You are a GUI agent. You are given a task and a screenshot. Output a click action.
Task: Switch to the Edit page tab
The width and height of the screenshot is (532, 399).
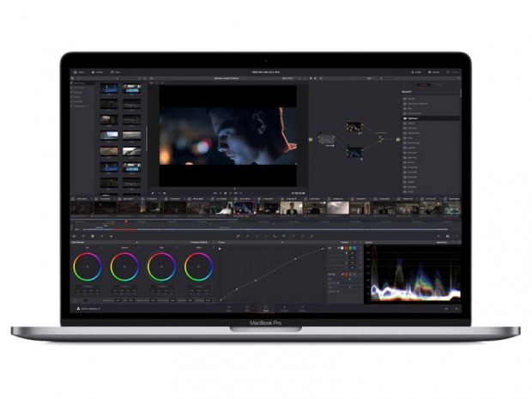pos(249,307)
